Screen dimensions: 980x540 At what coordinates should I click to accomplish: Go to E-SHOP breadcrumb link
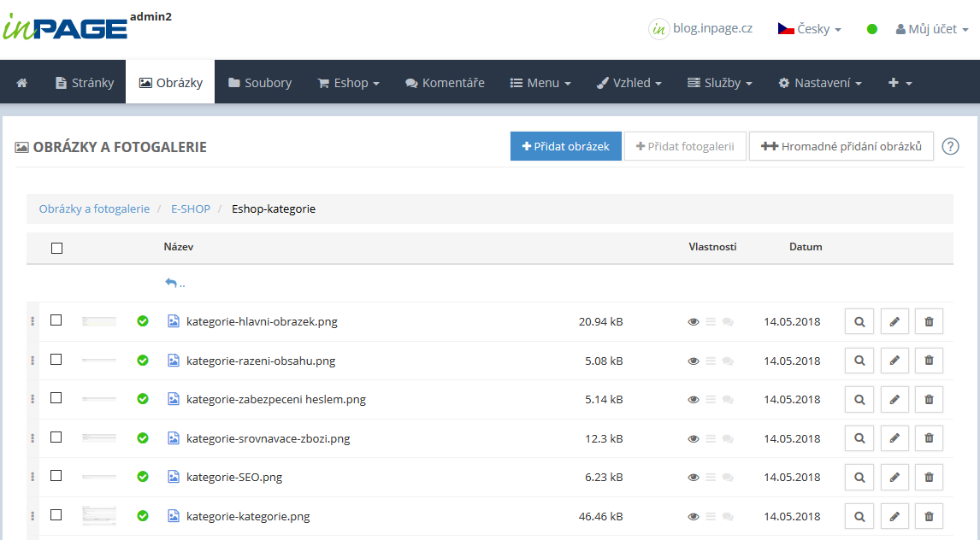pos(190,208)
